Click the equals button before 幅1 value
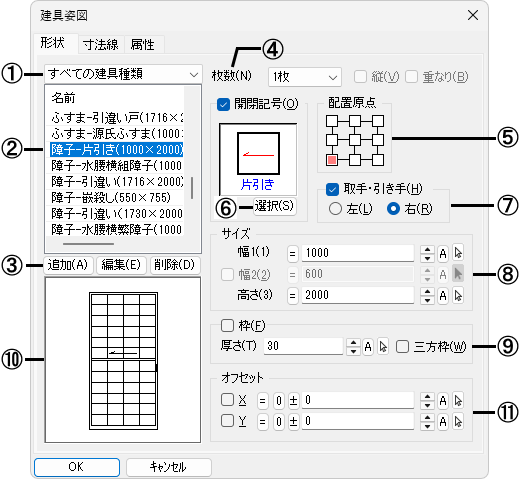This screenshot has width=519, height=479. [292, 254]
